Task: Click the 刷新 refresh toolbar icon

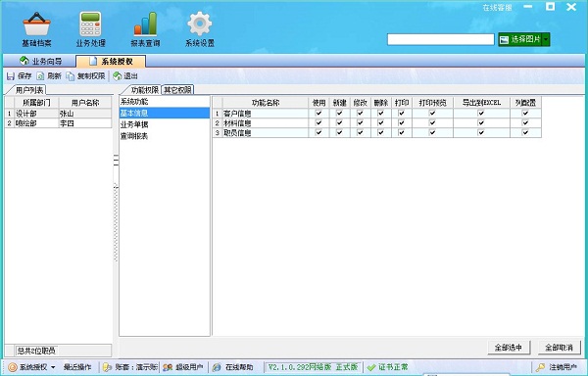Action: [x=40, y=76]
